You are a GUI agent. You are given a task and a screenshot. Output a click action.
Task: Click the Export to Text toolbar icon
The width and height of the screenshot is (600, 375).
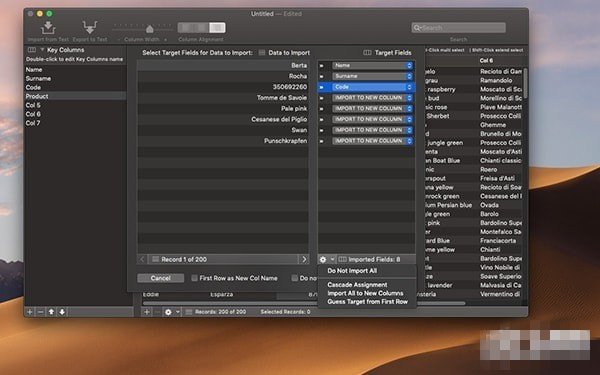click(x=90, y=28)
